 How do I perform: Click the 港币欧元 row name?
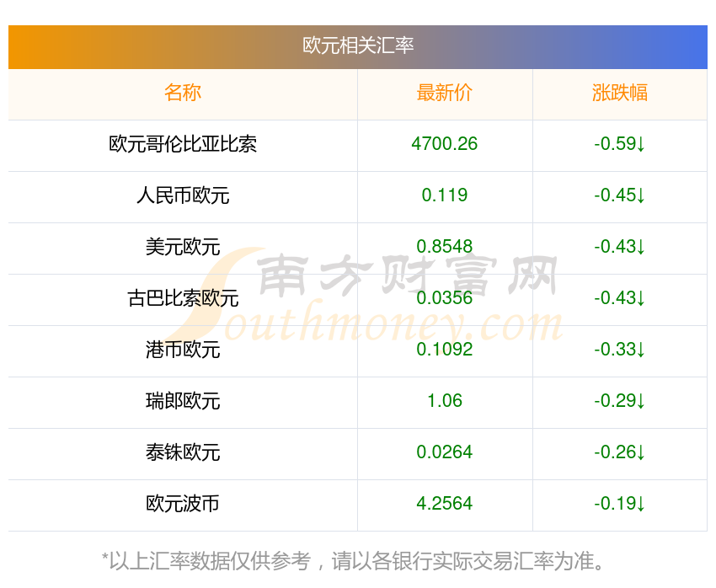tap(183, 350)
